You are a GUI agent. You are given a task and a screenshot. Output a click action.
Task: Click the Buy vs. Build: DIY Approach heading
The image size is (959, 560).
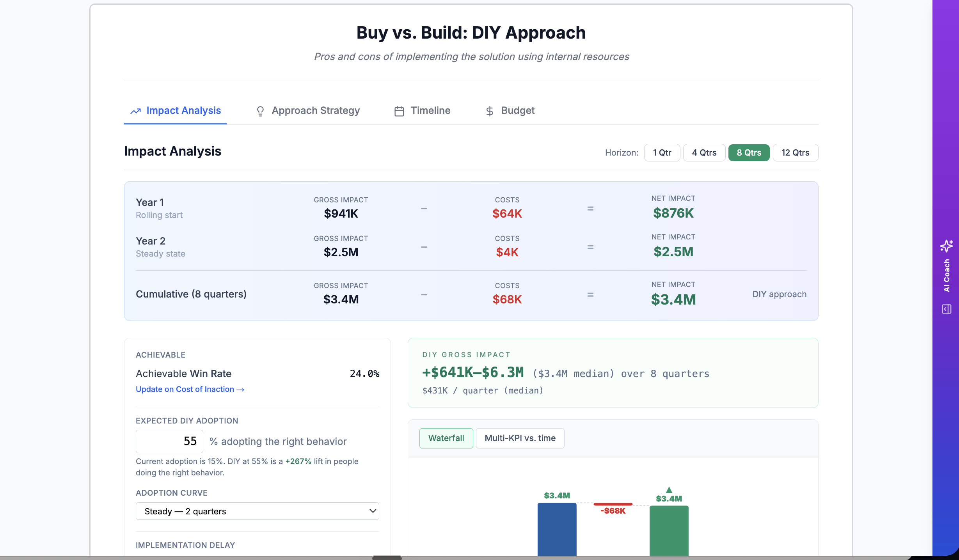click(x=471, y=33)
